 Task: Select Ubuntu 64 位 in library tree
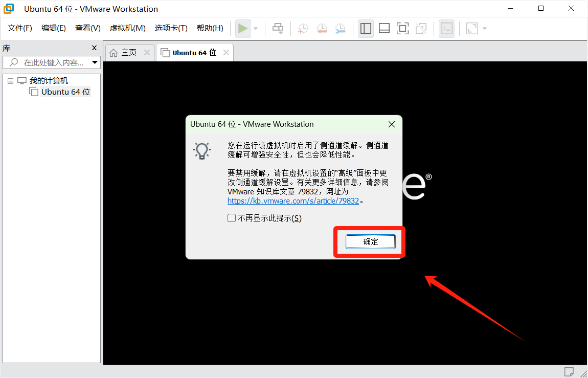(x=65, y=92)
